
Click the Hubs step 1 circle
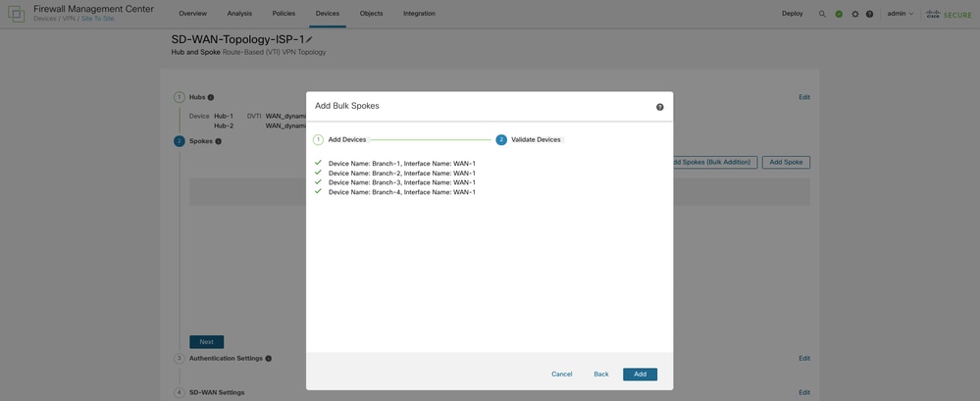pyautogui.click(x=180, y=97)
